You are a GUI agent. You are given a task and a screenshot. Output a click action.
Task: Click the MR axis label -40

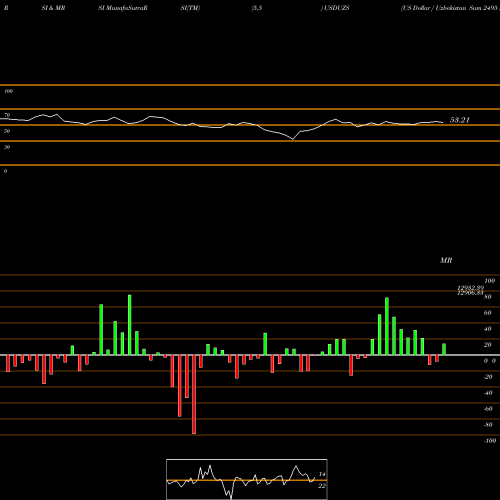488,393
